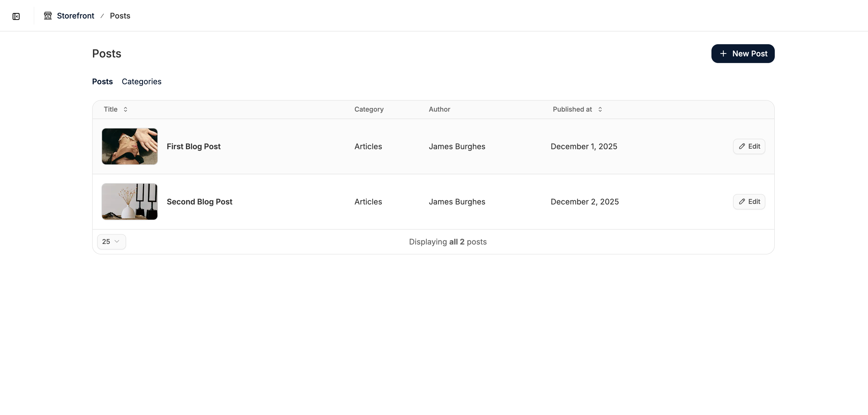Expand the chevron on the 25 selector

[x=117, y=241]
